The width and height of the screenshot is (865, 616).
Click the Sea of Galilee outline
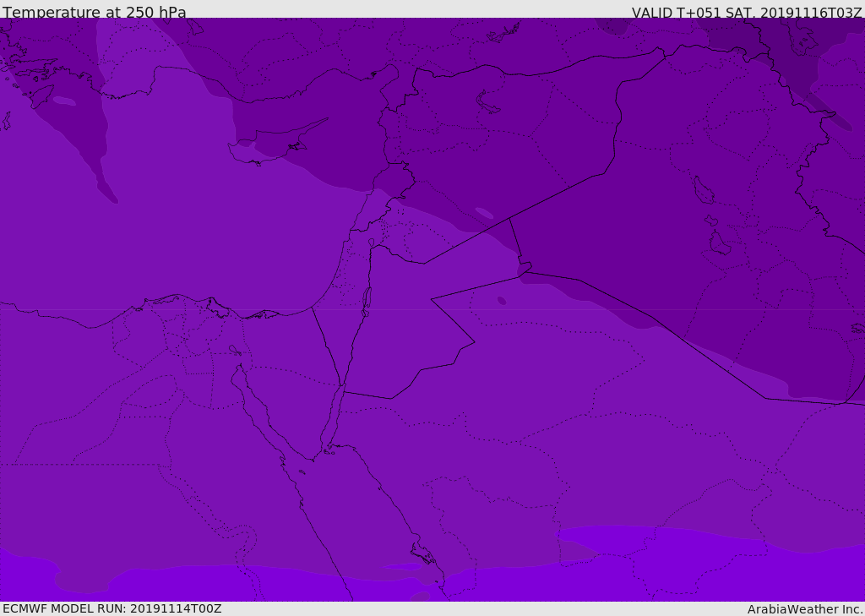click(372, 243)
